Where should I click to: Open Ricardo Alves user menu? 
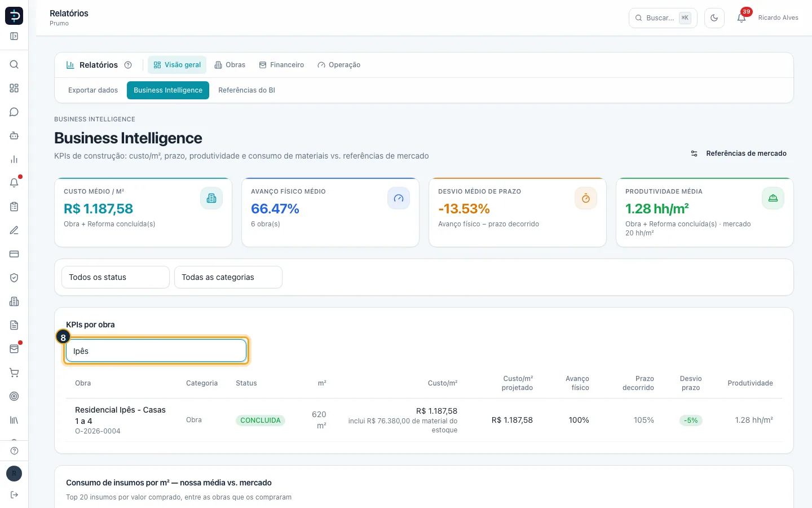[778, 18]
